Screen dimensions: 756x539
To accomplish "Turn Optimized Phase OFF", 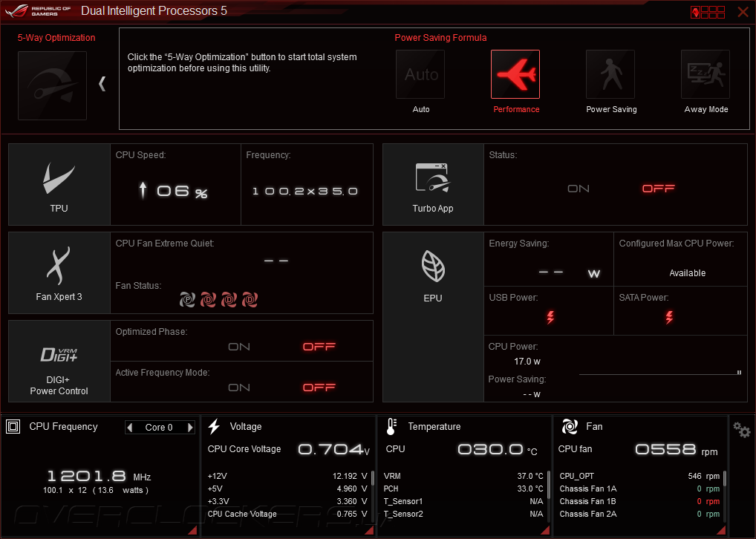I will [x=319, y=347].
